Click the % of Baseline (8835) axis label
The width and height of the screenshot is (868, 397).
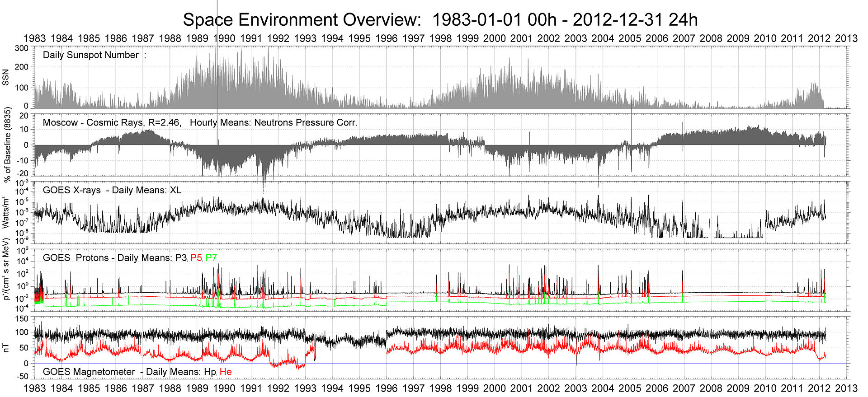pyautogui.click(x=7, y=145)
